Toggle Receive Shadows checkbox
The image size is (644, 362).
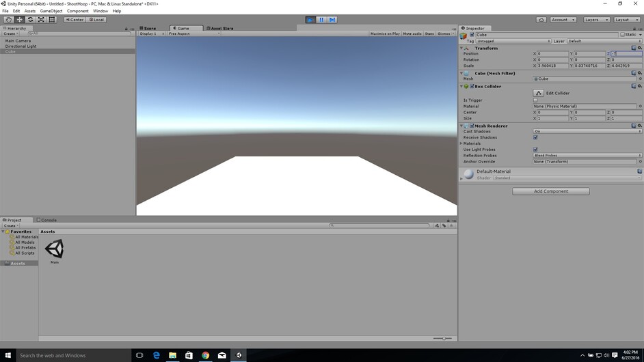coord(535,137)
